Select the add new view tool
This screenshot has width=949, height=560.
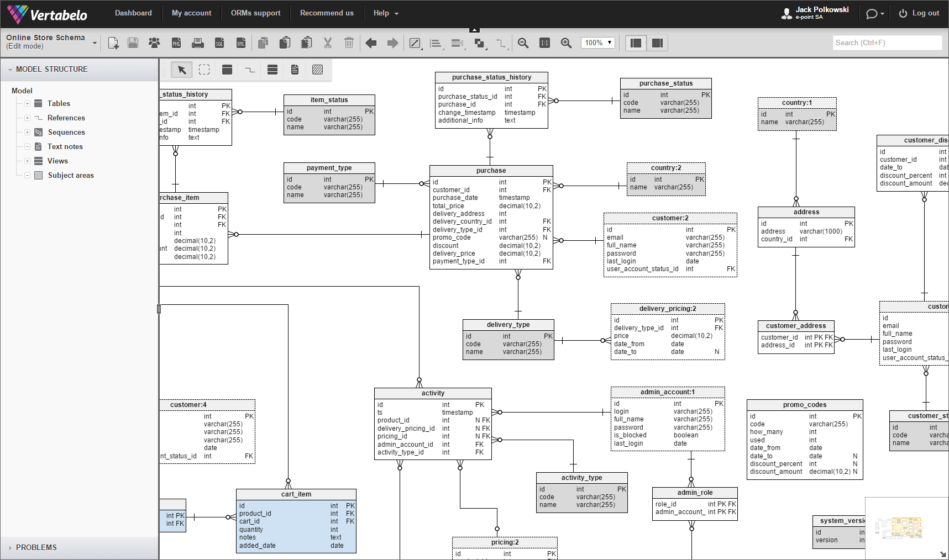(x=272, y=70)
